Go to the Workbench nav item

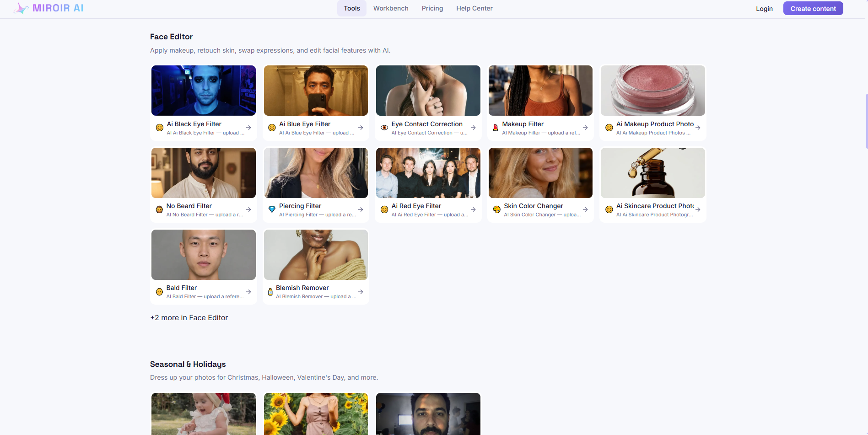[391, 8]
